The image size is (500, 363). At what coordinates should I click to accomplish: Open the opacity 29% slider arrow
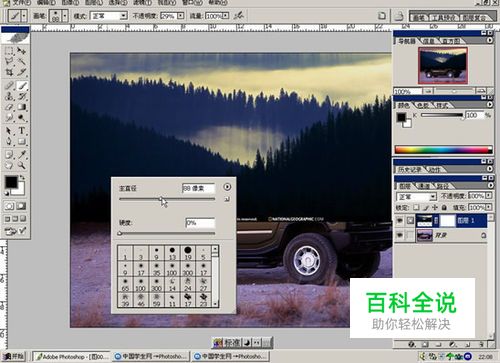point(180,16)
